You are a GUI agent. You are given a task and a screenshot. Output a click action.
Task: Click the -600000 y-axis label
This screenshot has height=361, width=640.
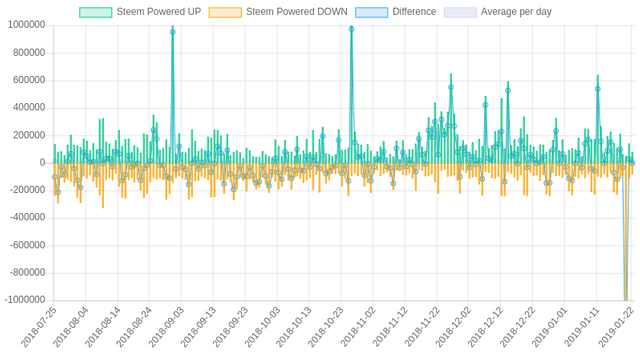pyautogui.click(x=27, y=245)
